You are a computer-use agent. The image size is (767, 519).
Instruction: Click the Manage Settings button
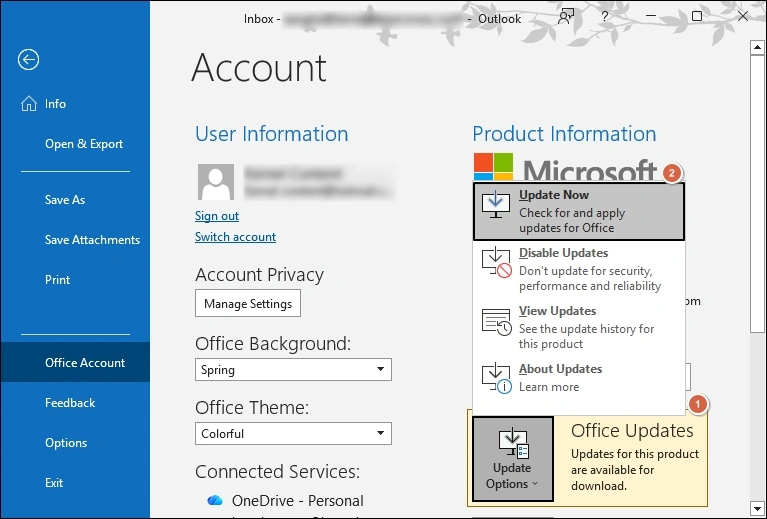tap(248, 303)
